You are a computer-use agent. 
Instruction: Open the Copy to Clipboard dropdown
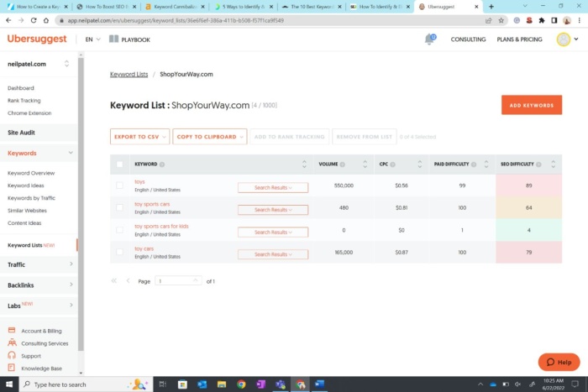point(210,137)
